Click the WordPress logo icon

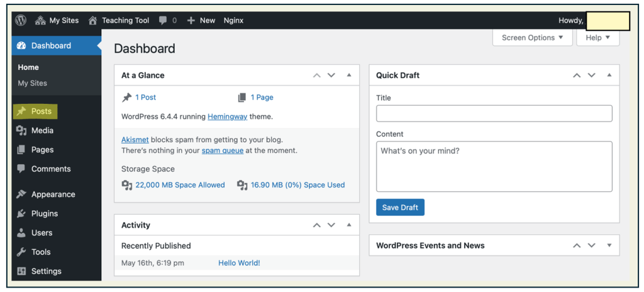(21, 20)
